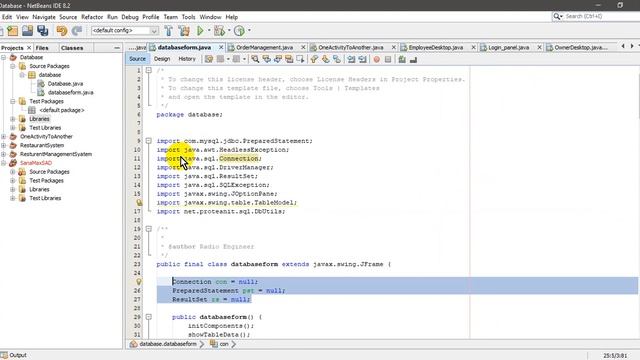Open the Run Project dropdown arrow
This screenshot has height=360, width=640.
[x=209, y=31]
